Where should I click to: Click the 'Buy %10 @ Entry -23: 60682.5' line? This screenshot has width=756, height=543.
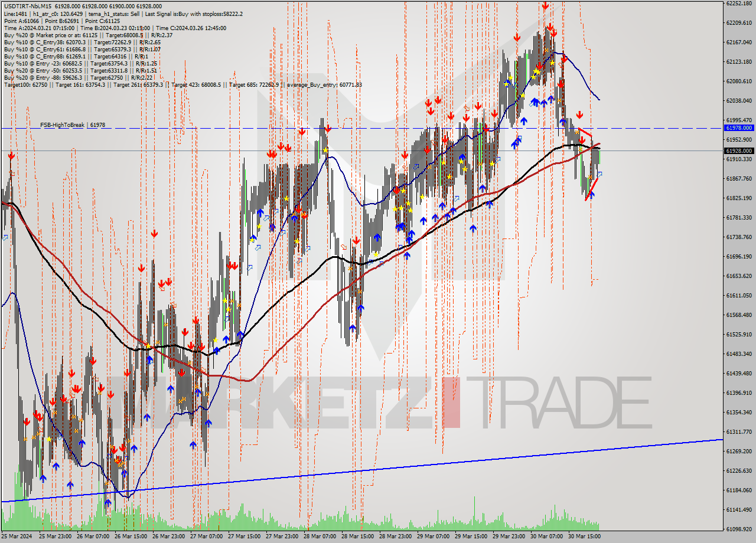coord(80,63)
